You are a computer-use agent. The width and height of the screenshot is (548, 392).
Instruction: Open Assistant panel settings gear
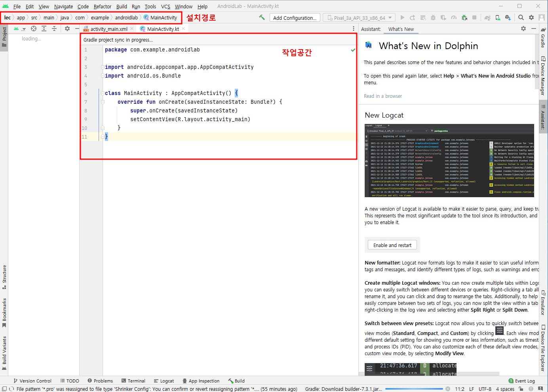coord(523,29)
